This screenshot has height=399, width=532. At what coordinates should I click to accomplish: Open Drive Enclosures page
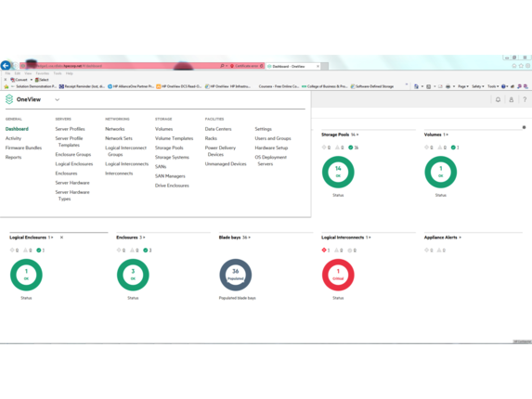pyautogui.click(x=172, y=186)
